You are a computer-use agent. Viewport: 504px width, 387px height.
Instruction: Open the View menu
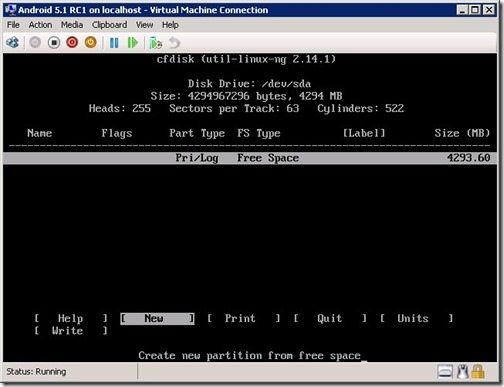point(145,25)
